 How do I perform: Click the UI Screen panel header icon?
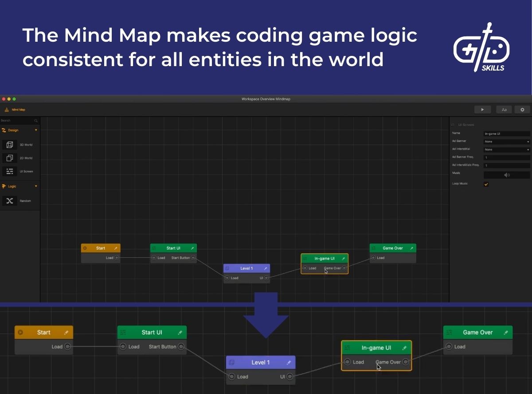pos(453,125)
